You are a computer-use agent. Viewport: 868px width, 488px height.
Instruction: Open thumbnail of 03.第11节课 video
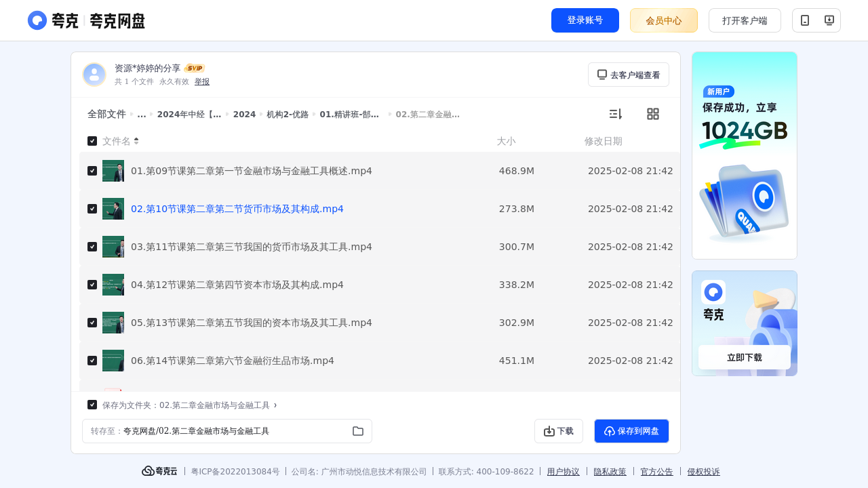pyautogui.click(x=113, y=247)
